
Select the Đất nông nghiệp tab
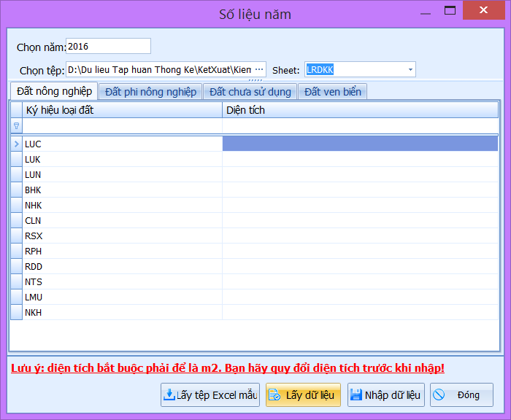[54, 91]
